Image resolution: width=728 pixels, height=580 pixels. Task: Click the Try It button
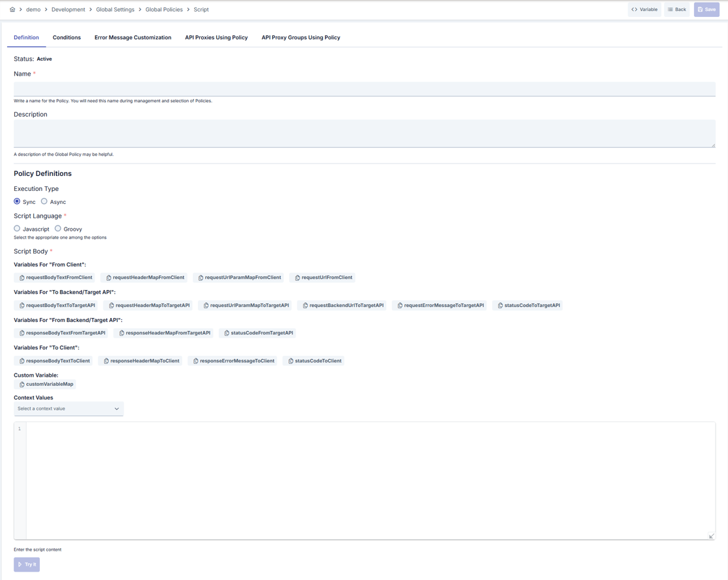[x=27, y=564]
